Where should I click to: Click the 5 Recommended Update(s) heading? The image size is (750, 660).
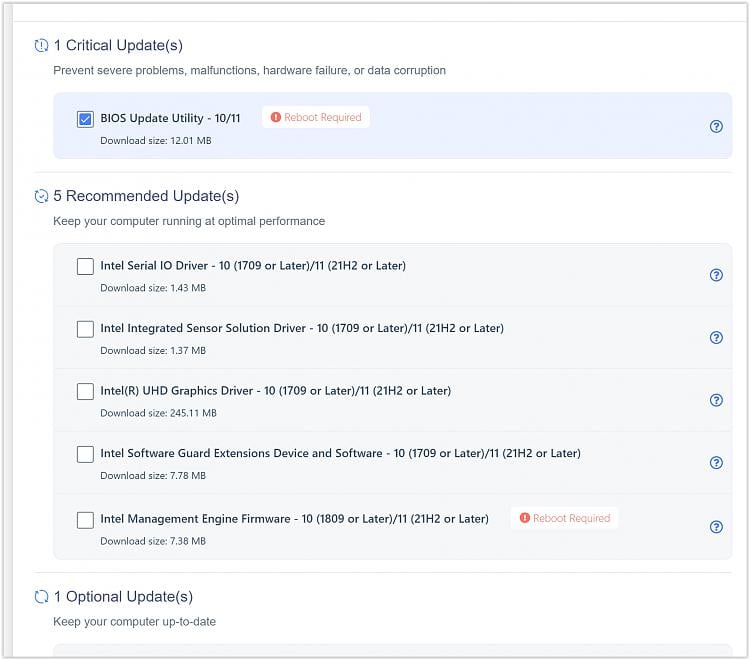click(146, 196)
